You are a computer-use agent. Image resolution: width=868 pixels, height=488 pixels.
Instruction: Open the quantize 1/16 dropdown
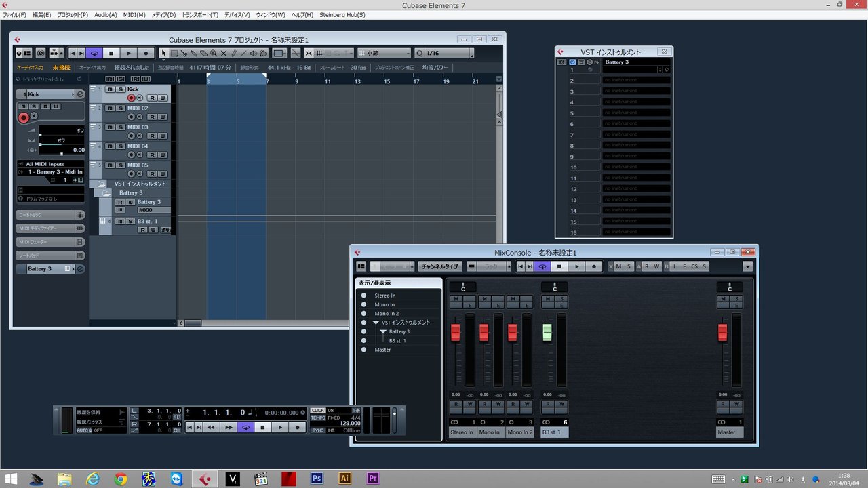tap(443, 53)
